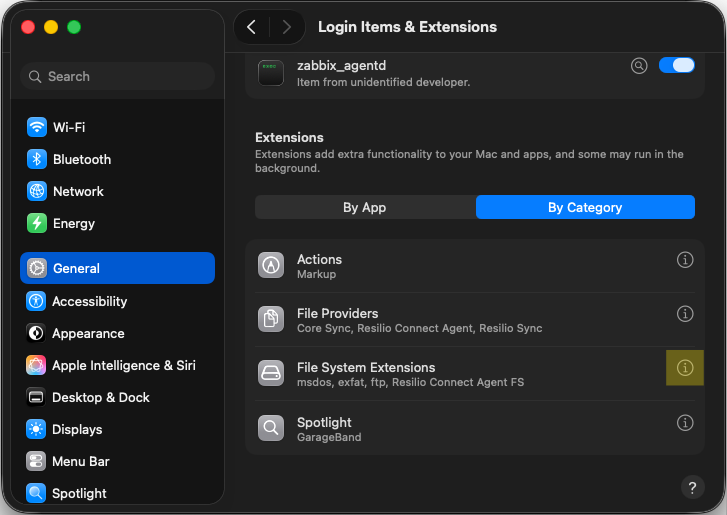Switch to the By App tab

point(365,207)
